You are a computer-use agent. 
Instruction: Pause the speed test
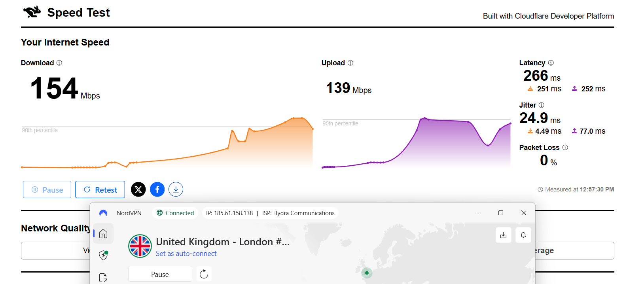click(x=47, y=189)
